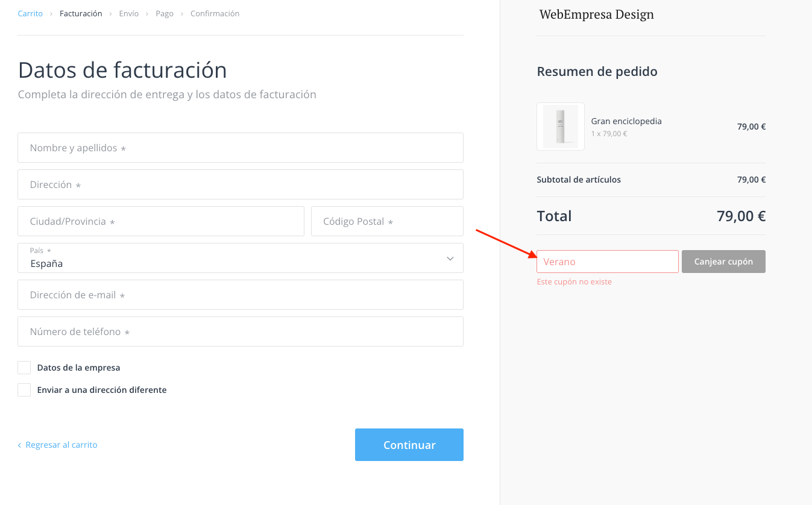Image resolution: width=812 pixels, height=505 pixels.
Task: Click the Número de teléfono field
Action: coord(241,331)
